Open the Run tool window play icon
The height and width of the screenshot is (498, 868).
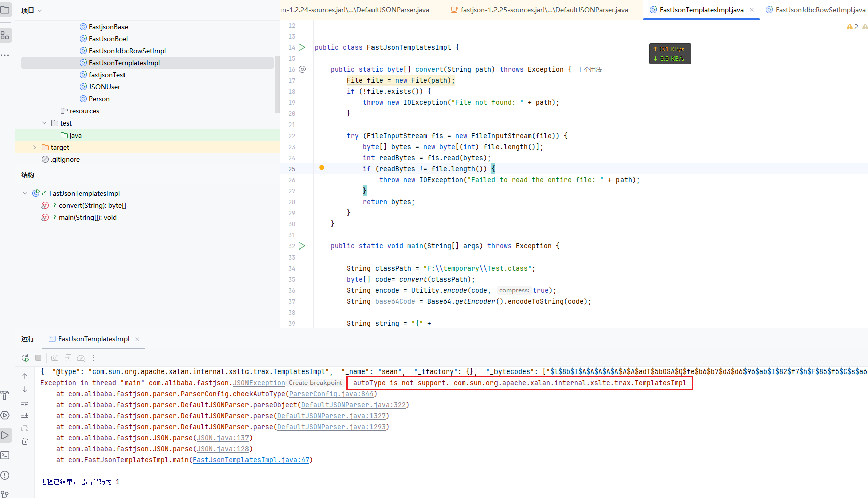coord(5,435)
